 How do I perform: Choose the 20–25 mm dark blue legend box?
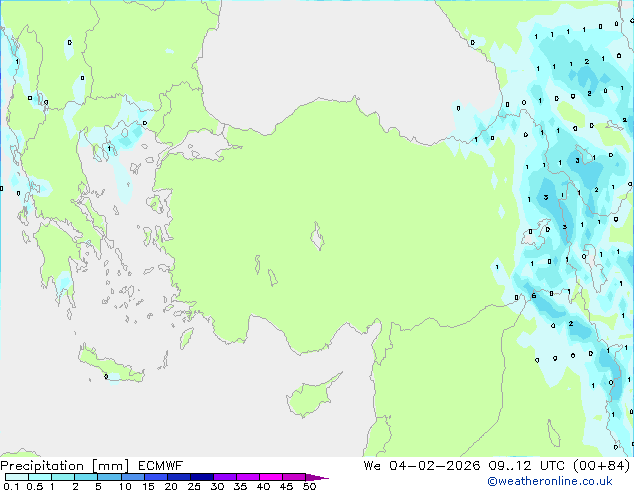coord(179,477)
